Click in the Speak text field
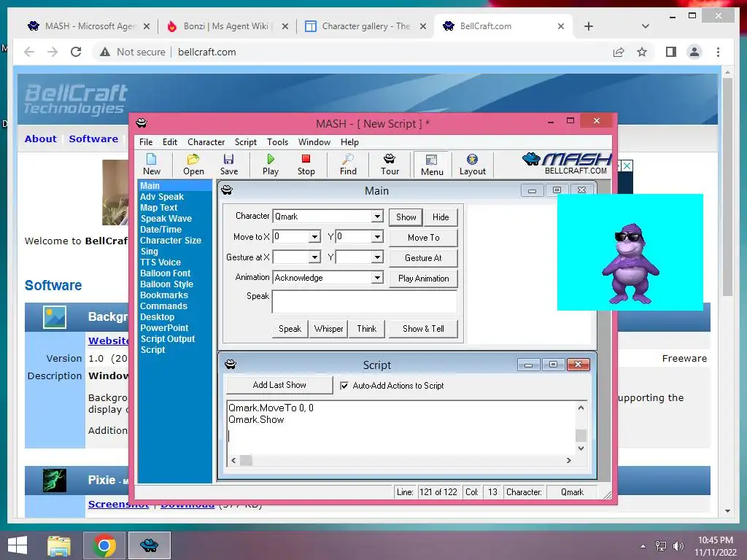Screen dimensions: 747x560 (365, 301)
